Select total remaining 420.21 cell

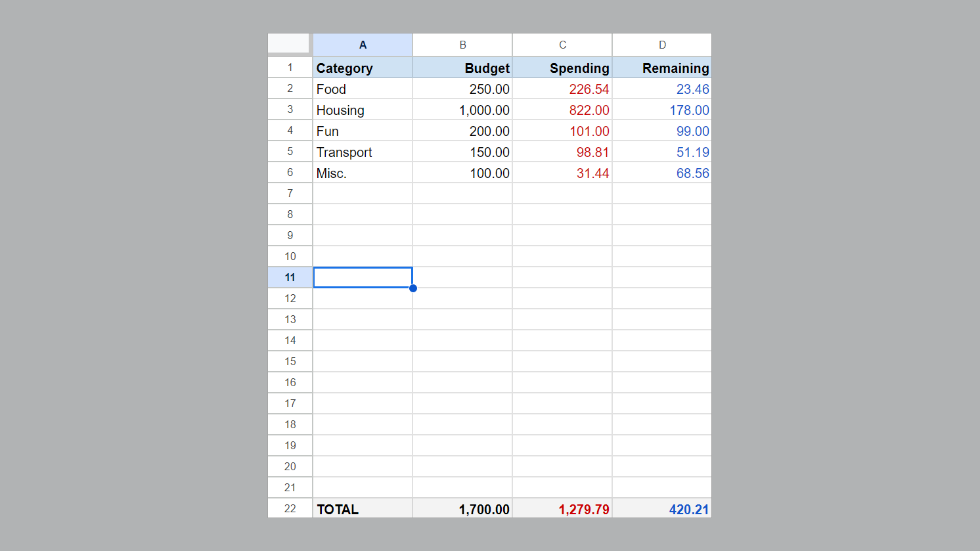(x=662, y=508)
